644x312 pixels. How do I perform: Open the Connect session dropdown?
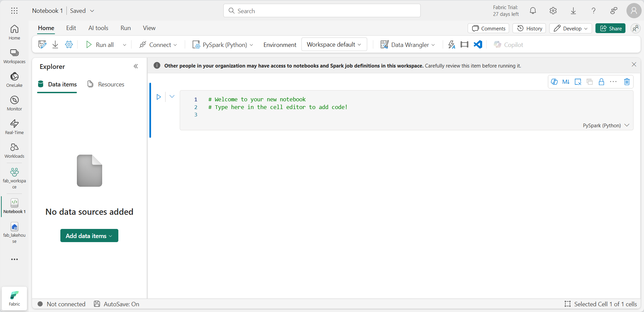tap(158, 45)
